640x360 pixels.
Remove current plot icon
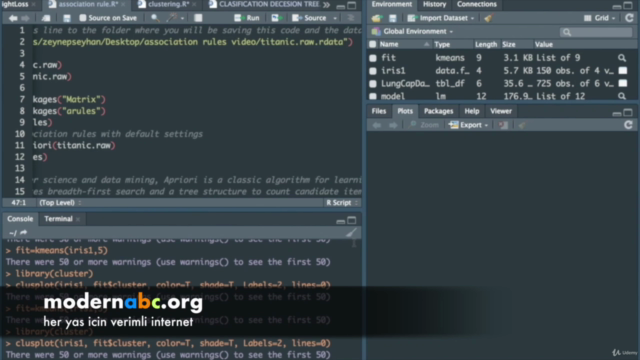click(503, 125)
